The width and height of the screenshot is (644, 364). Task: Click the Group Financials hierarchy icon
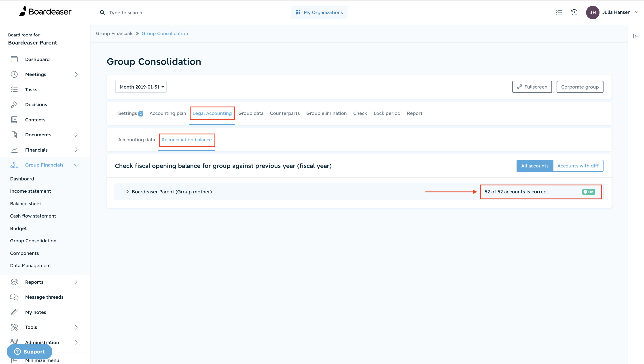pyautogui.click(x=14, y=165)
